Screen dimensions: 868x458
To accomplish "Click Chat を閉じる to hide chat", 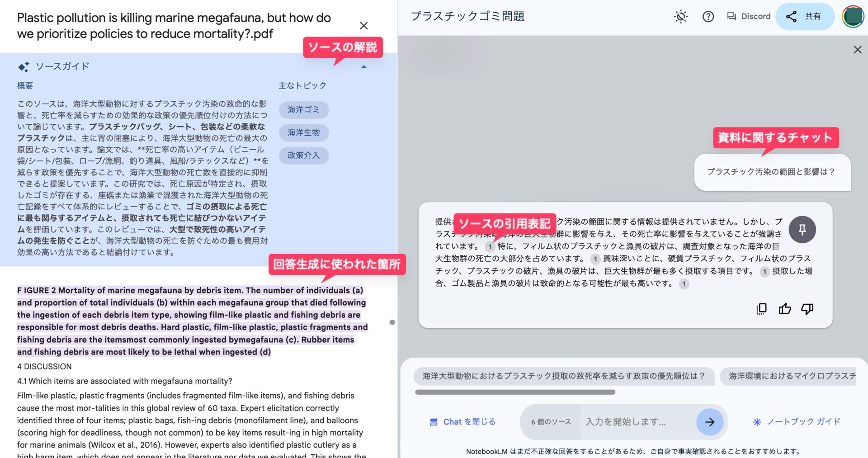I will (462, 422).
